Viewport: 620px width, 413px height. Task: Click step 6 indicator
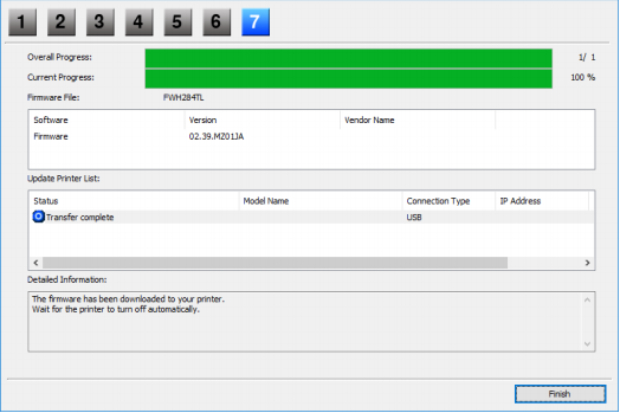pos(216,22)
